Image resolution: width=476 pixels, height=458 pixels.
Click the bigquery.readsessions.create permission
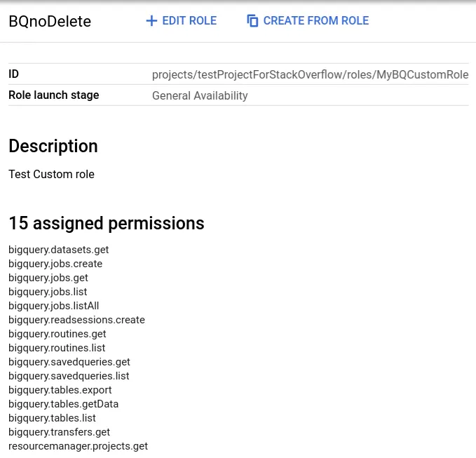[x=76, y=320]
